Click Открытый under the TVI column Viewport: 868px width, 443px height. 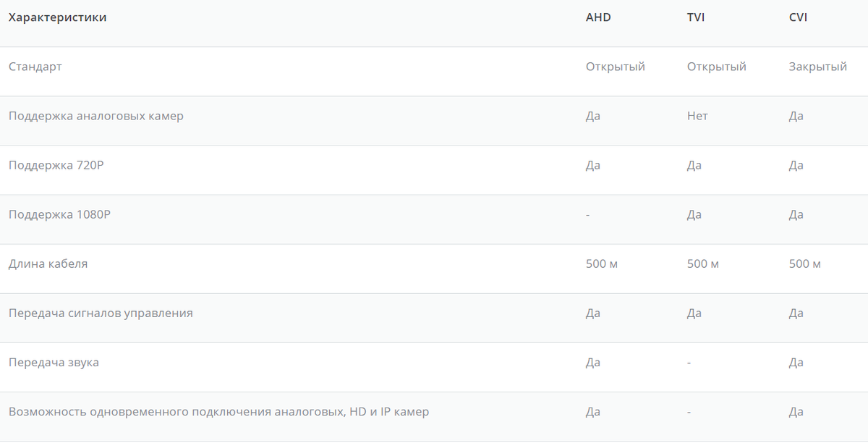pos(717,67)
